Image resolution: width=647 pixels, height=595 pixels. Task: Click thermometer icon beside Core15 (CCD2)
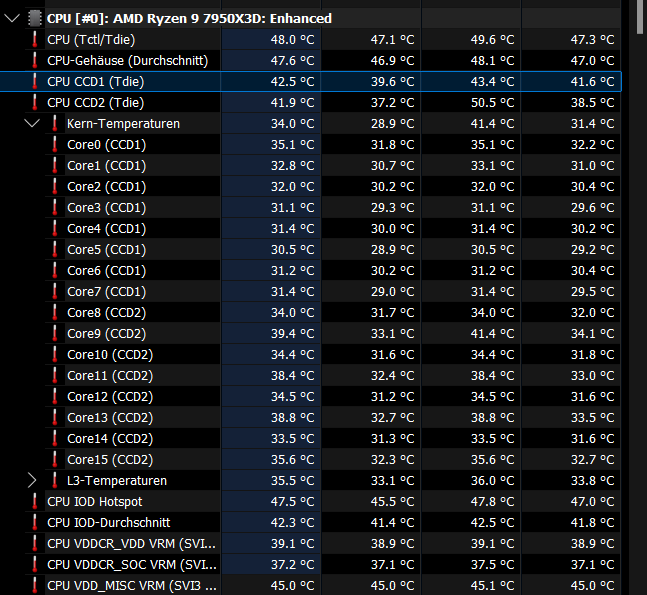click(x=55, y=459)
